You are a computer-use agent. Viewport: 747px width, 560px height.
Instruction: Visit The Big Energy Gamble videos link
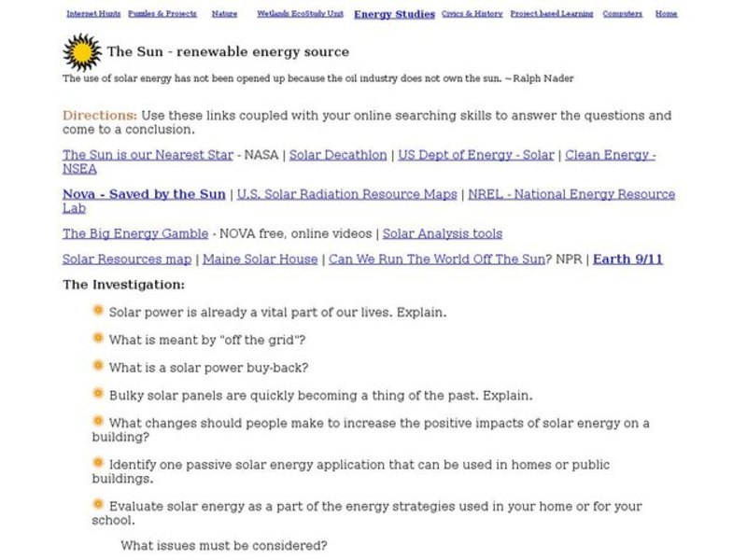point(134,233)
